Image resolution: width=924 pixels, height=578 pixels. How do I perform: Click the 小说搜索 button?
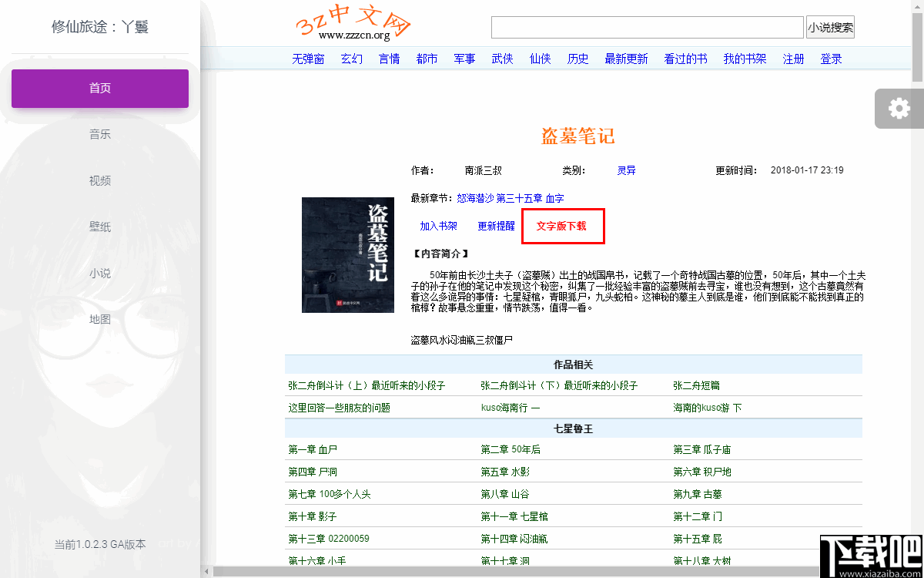[x=830, y=27]
